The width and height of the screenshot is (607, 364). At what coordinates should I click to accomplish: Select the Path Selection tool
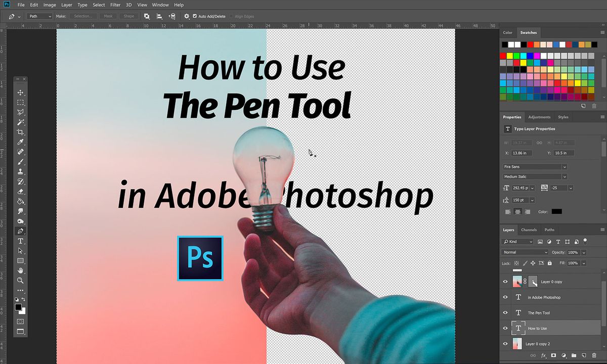coord(21,251)
